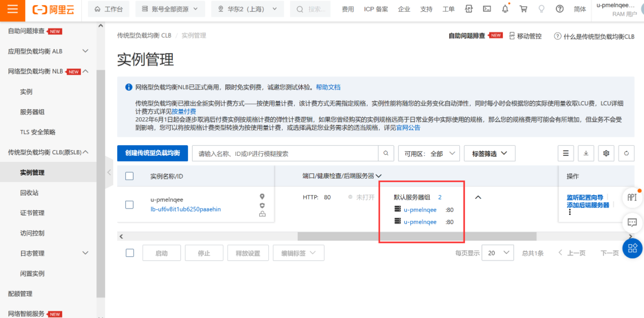Open 可用区 全部 dropdown
Image resolution: width=644 pixels, height=318 pixels.
[429, 153]
